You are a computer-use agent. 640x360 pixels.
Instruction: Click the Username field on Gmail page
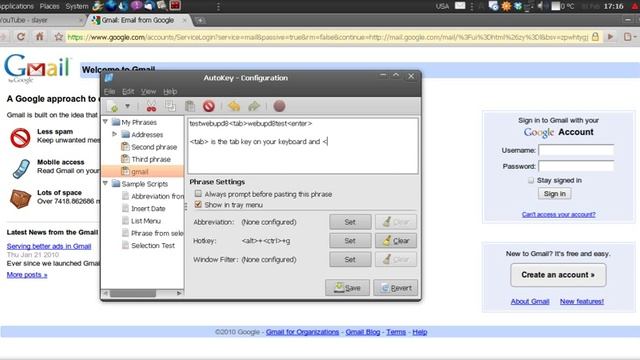coord(576,150)
